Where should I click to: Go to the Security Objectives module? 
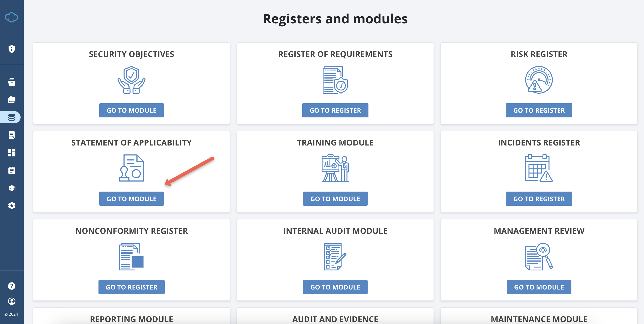(x=131, y=110)
